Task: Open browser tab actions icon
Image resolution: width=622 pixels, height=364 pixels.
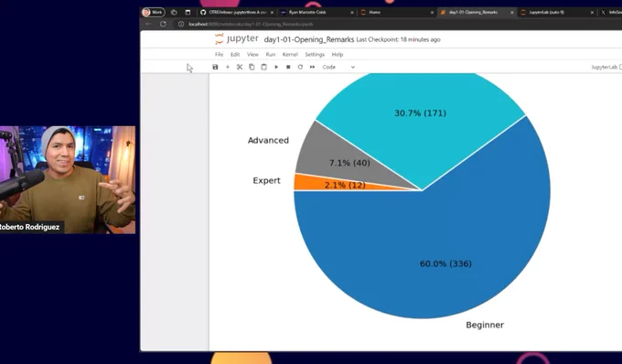Action: [x=188, y=12]
